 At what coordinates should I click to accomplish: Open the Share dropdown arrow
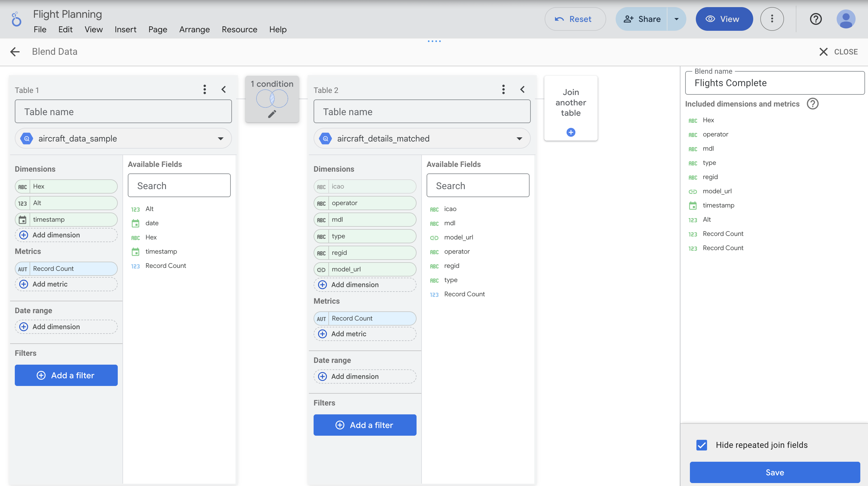676,19
